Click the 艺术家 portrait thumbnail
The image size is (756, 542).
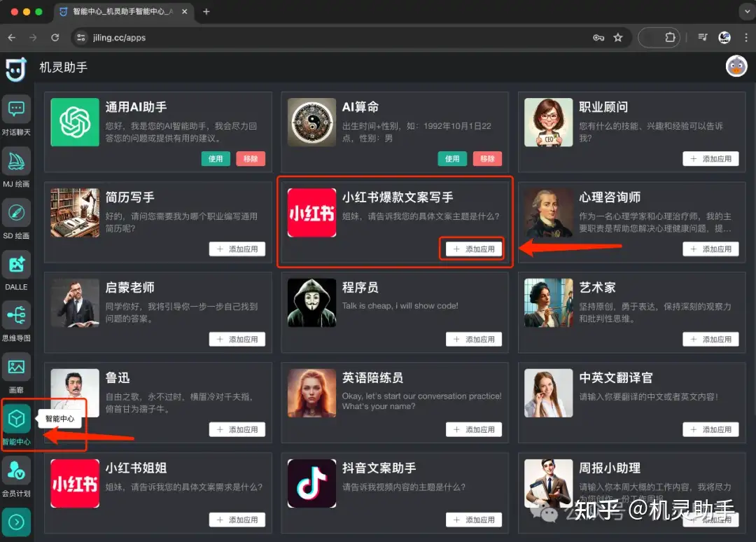549,303
